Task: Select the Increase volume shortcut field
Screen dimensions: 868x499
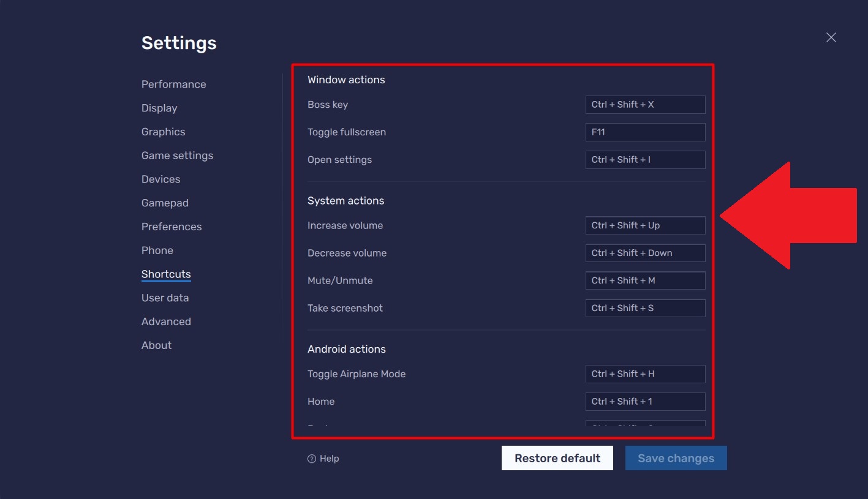Action: coord(645,225)
